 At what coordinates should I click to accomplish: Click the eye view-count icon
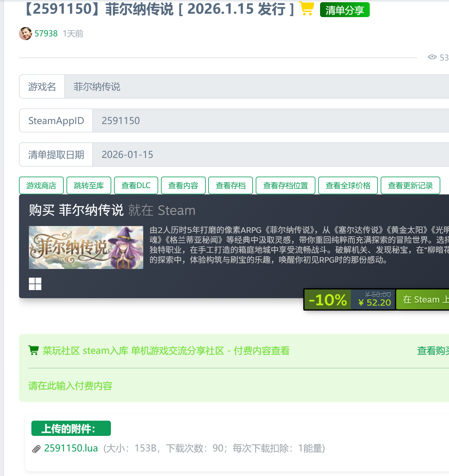point(432,57)
